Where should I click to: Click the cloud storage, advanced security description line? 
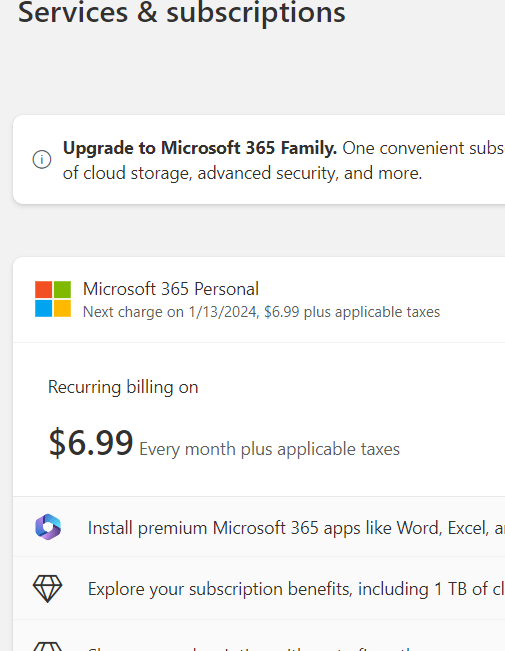243,174
